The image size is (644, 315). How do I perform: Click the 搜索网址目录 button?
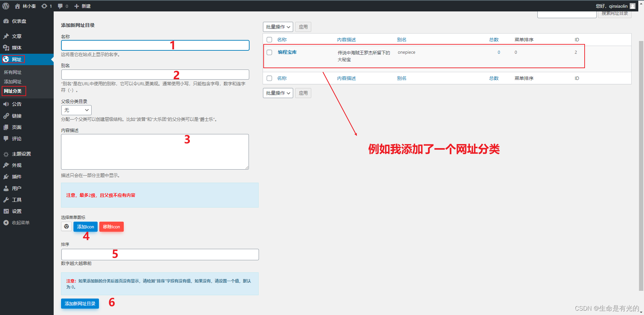tap(614, 14)
